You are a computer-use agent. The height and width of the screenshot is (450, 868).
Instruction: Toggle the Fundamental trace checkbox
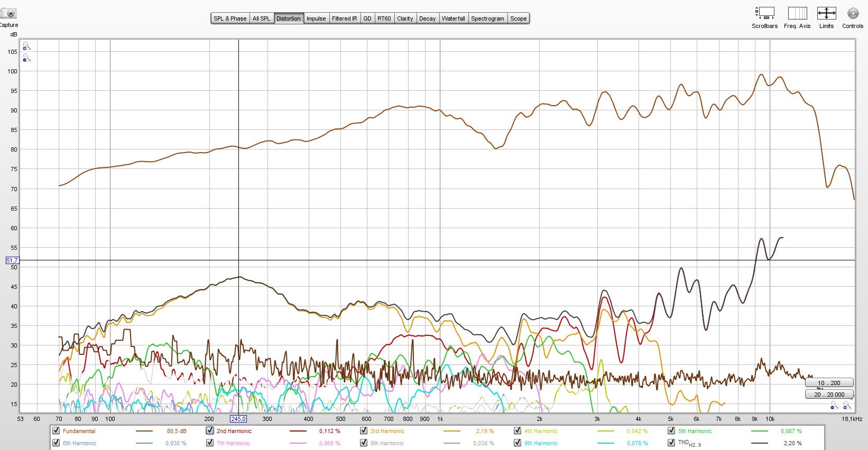point(56,430)
